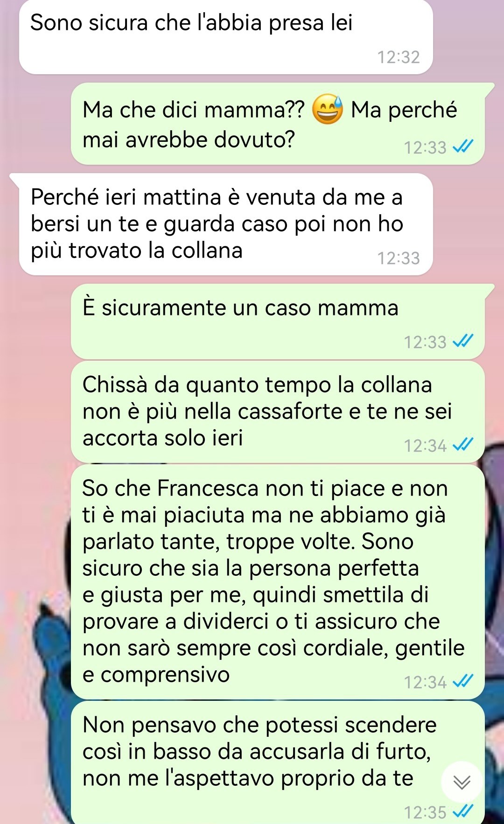The height and width of the screenshot is (824, 504).
Task: Click the sweat-smile emoji in the message
Action: point(328,110)
